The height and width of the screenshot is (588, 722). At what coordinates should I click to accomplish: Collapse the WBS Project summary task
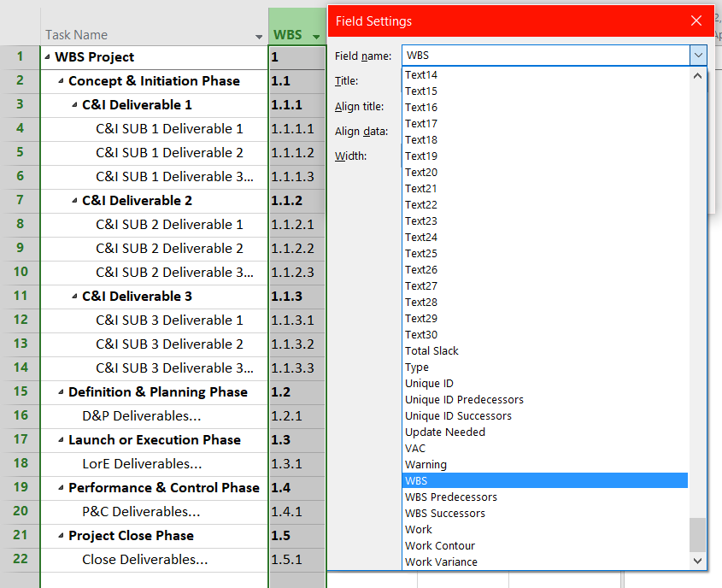coord(47,57)
